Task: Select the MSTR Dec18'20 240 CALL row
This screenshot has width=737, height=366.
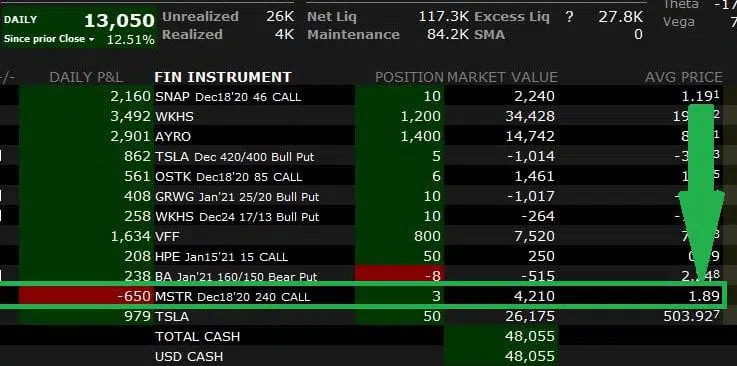Action: (x=368, y=296)
